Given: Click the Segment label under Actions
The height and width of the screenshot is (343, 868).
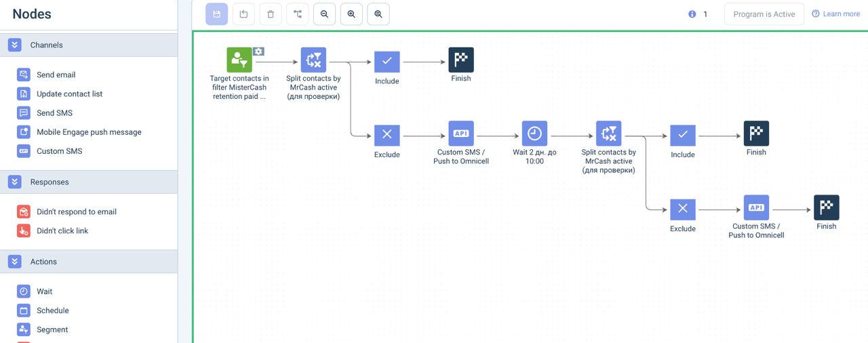Looking at the screenshot, I should [52, 329].
